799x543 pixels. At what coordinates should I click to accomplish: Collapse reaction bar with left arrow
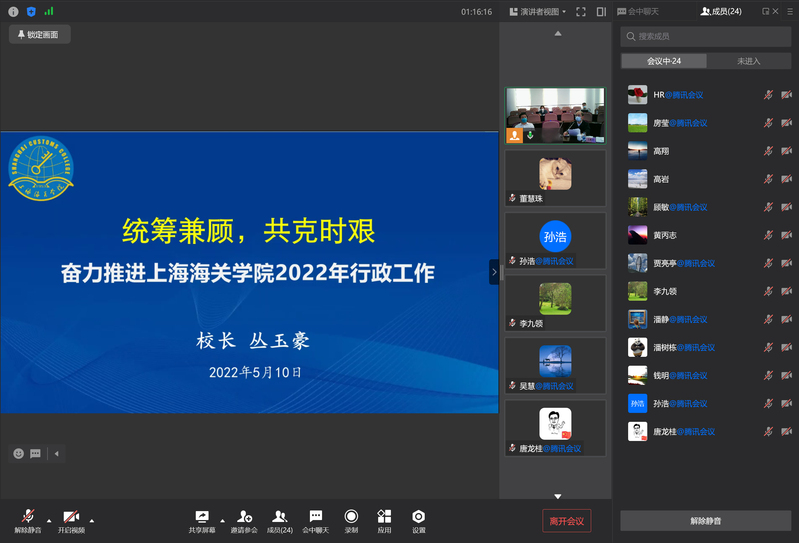coord(57,453)
